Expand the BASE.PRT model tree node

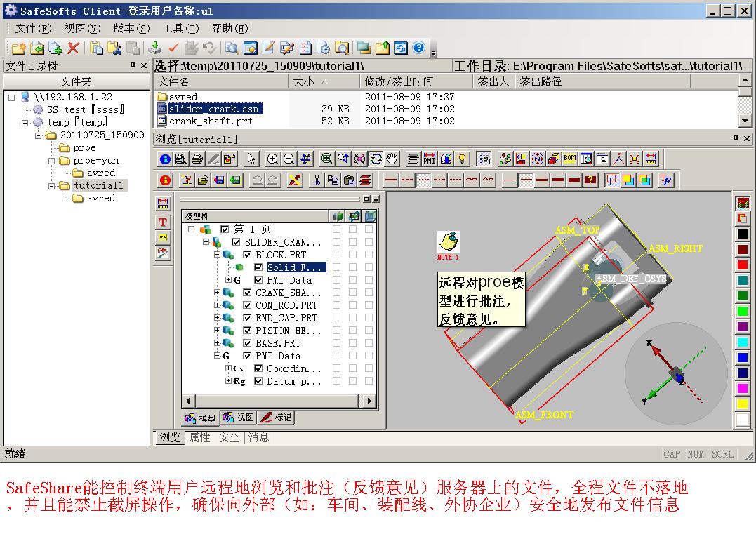coord(217,343)
